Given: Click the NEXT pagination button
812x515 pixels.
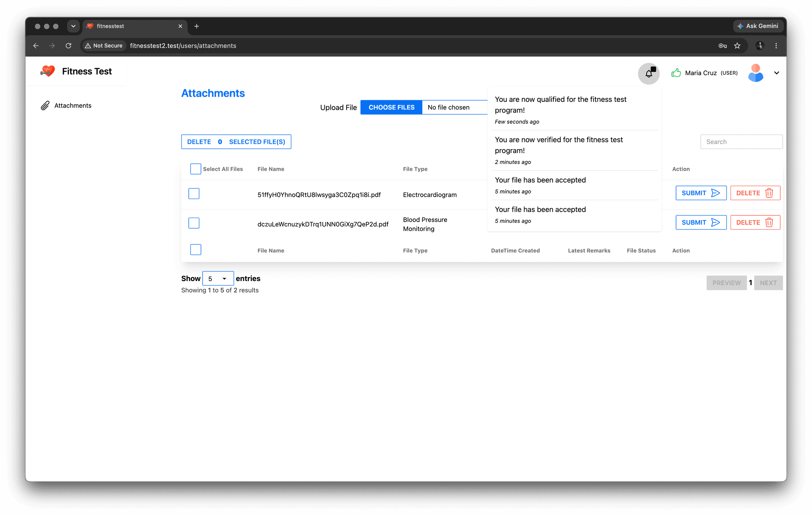Looking at the screenshot, I should [x=768, y=283].
